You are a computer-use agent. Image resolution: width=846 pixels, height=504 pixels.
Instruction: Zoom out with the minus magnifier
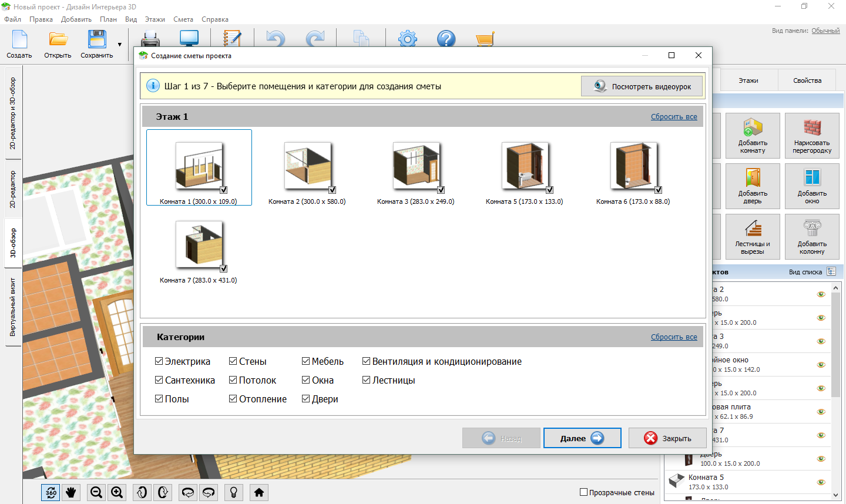(x=96, y=492)
